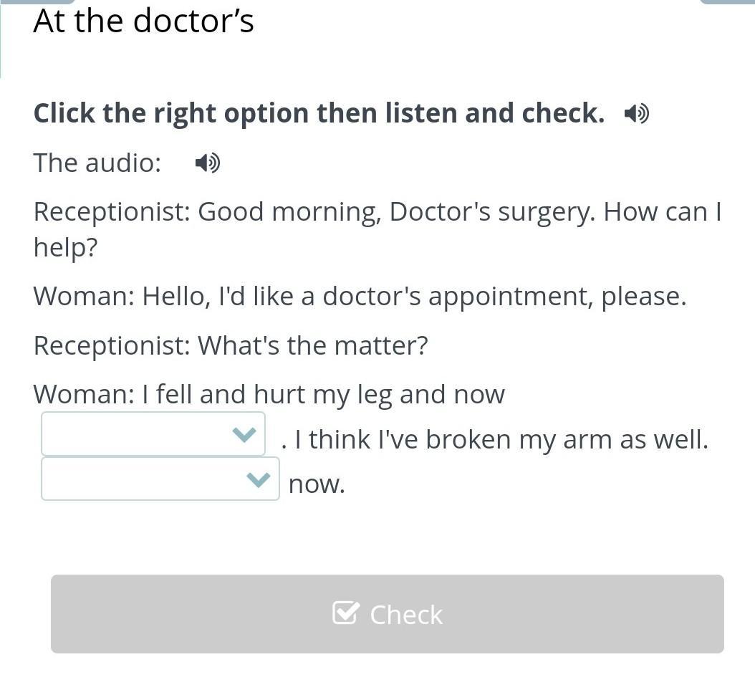This screenshot has width=755, height=700.
Task: Open the dropdown after "leg and now"
Action: [x=153, y=434]
